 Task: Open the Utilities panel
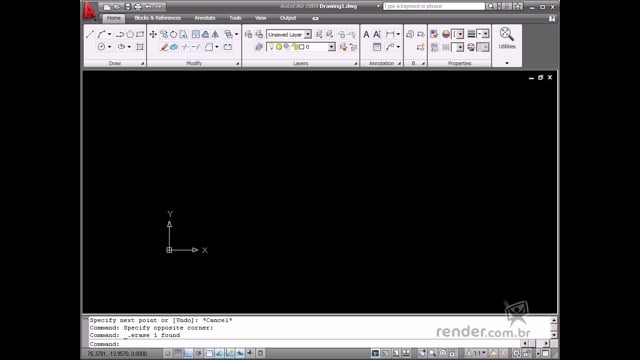[507, 38]
